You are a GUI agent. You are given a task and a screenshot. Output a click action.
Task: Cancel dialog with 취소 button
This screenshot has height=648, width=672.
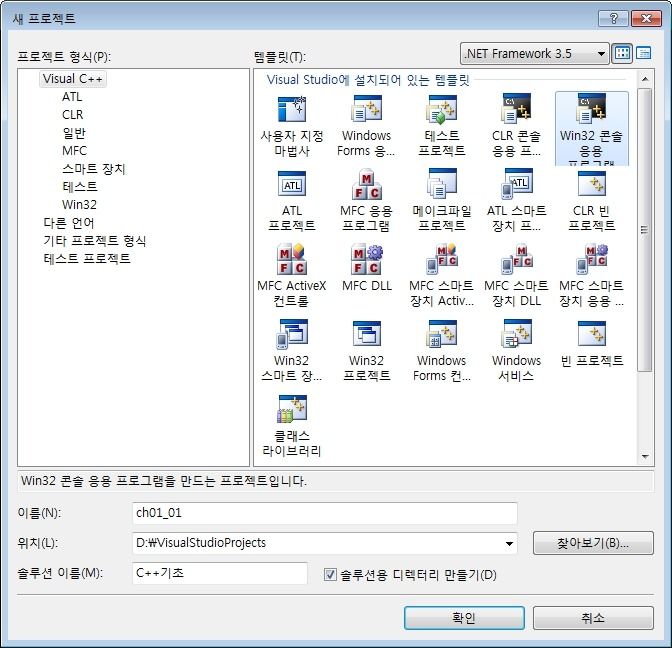pyautogui.click(x=593, y=618)
